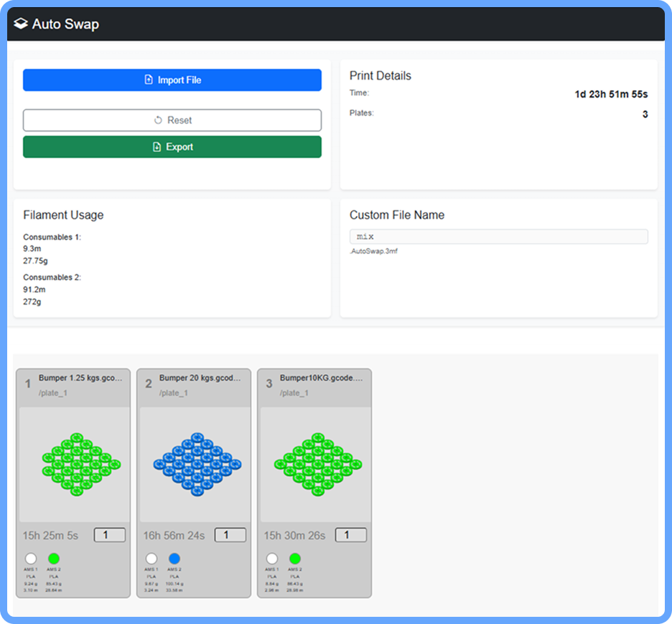The image size is (672, 624).
Task: Select the white AMS 1 swatch on plate 1
Action: 31,559
